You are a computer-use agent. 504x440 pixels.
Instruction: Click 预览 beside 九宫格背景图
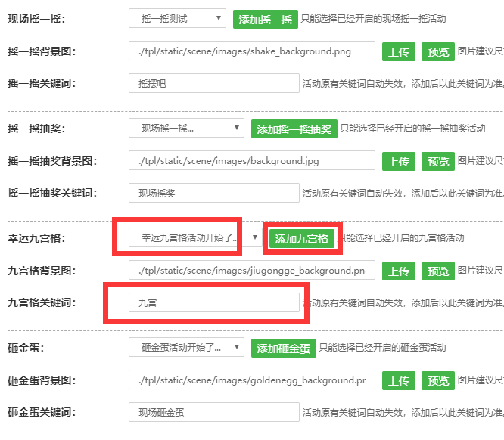click(x=438, y=271)
